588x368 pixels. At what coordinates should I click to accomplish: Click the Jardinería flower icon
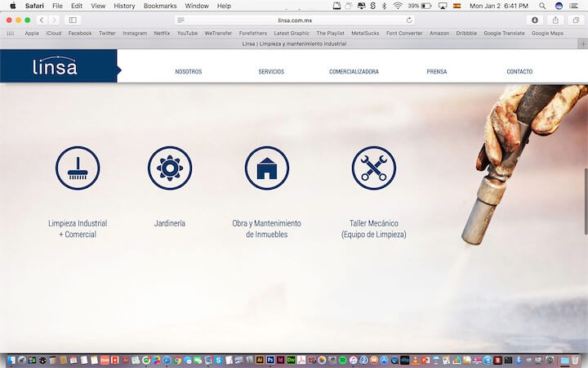pos(170,168)
